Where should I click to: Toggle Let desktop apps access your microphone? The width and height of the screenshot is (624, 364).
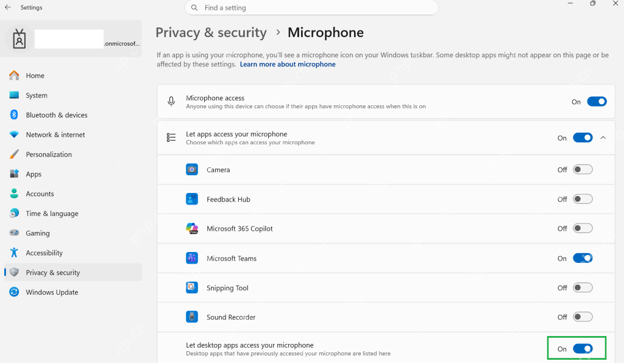(583, 349)
